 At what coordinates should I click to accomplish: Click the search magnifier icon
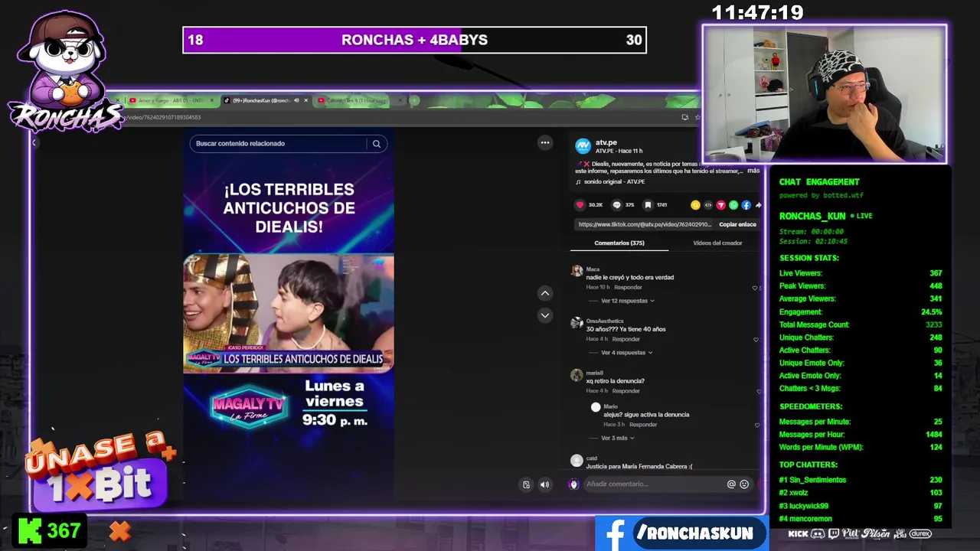(x=377, y=143)
